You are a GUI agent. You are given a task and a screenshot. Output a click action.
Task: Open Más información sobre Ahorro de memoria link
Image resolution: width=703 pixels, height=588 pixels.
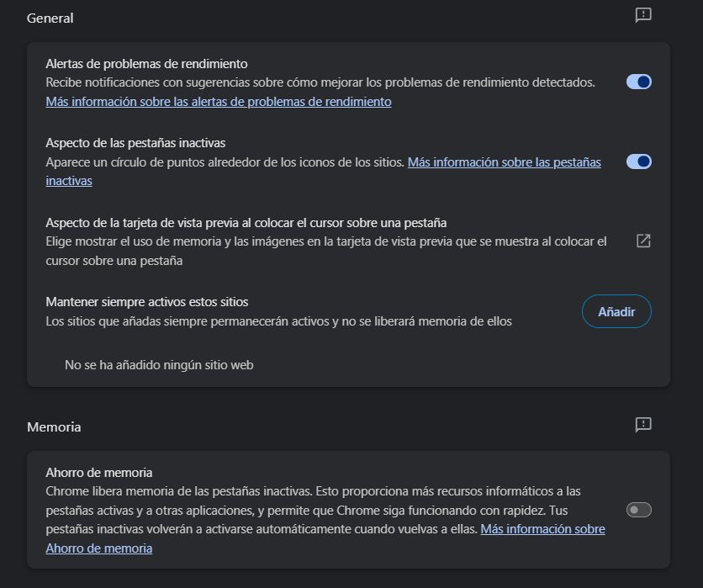coord(542,529)
